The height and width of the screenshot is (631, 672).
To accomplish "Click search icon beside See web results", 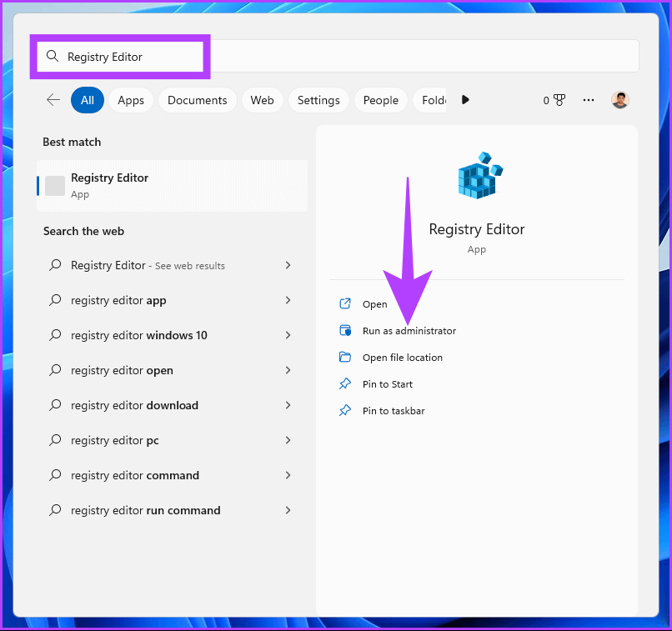I will 55,265.
